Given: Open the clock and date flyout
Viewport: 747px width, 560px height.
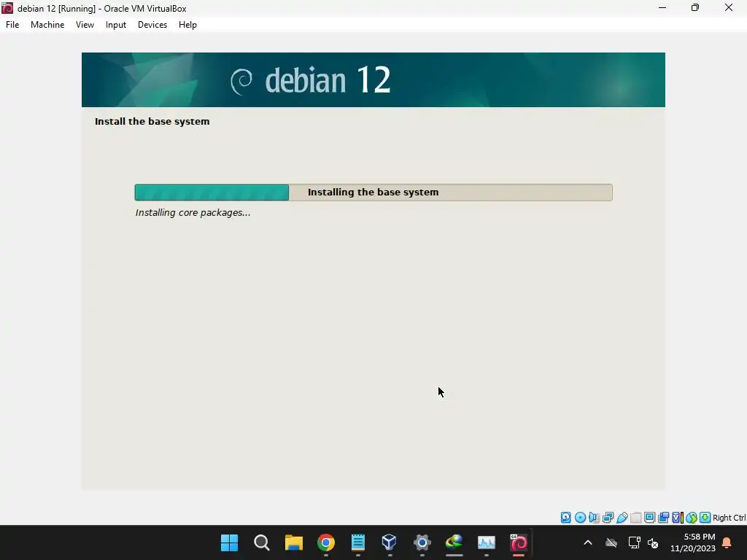Looking at the screenshot, I should [693, 542].
